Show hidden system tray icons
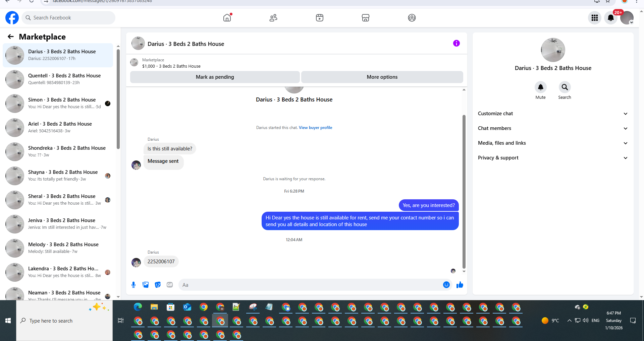 point(569,321)
